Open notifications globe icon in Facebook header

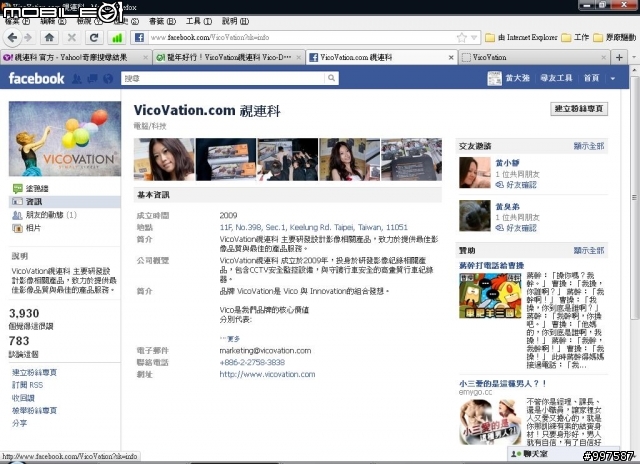(x=108, y=78)
